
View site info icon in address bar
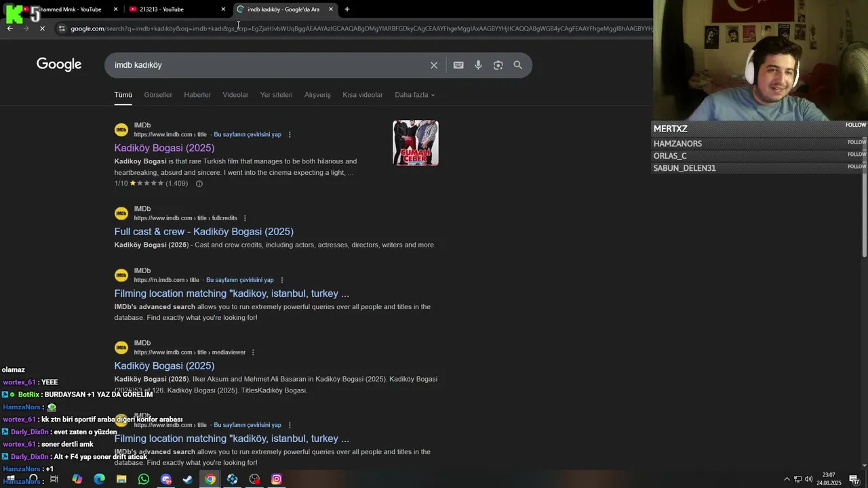pyautogui.click(x=62, y=28)
